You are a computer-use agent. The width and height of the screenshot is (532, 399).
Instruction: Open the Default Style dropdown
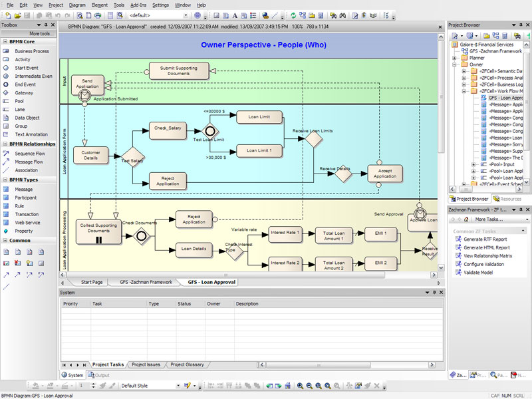(x=178, y=386)
